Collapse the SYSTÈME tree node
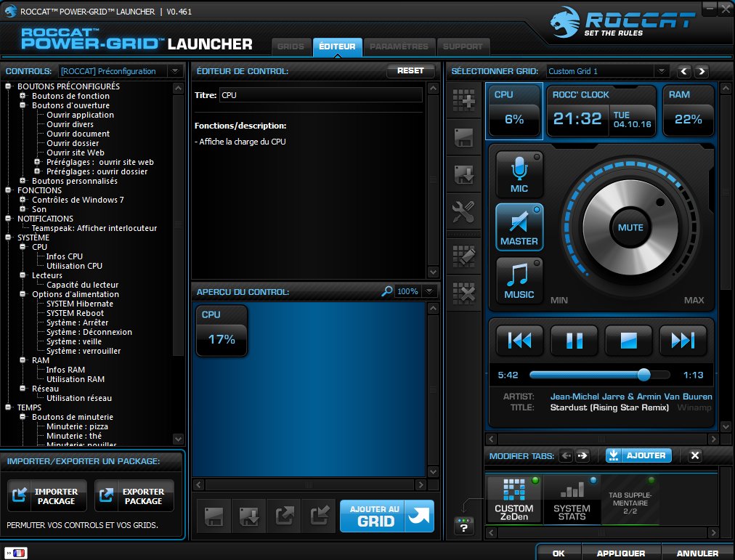 [9, 238]
